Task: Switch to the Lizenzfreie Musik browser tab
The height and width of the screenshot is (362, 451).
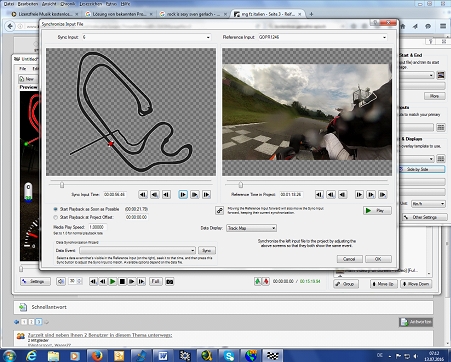Action: 44,14
